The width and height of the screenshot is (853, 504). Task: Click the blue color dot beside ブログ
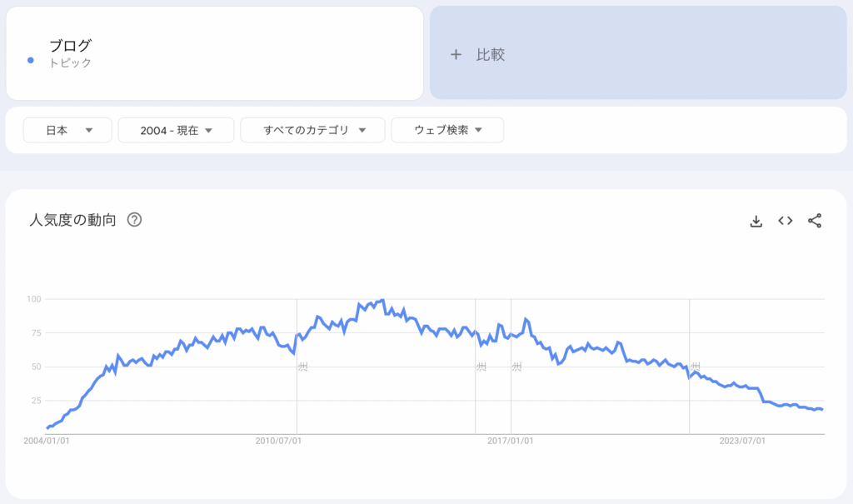coord(31,60)
